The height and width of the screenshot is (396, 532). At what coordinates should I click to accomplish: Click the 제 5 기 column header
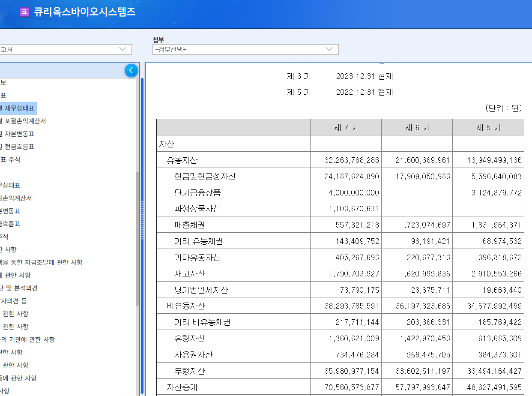[x=488, y=127]
